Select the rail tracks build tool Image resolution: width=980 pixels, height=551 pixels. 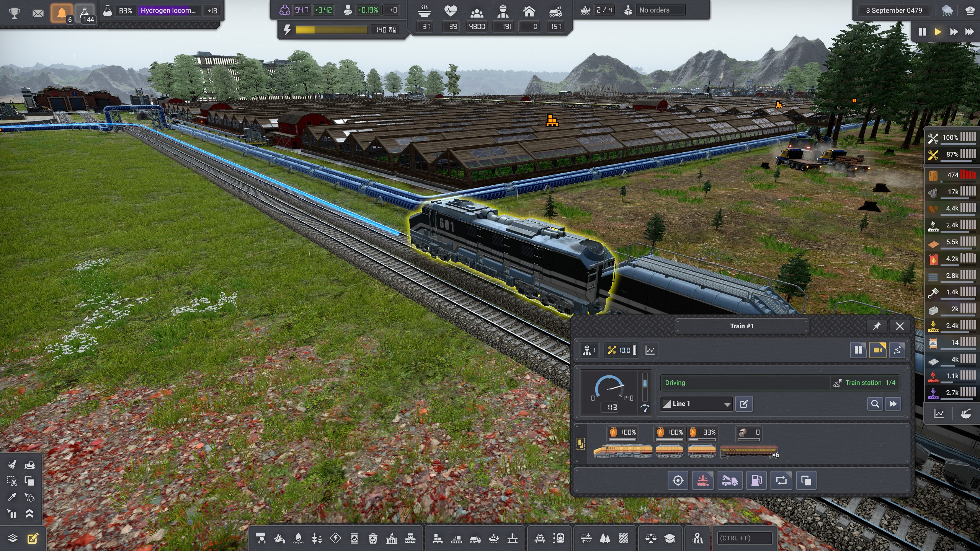click(x=540, y=538)
